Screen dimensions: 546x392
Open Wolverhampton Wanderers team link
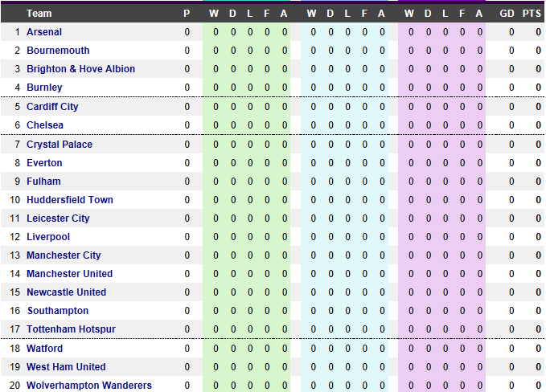(x=89, y=386)
